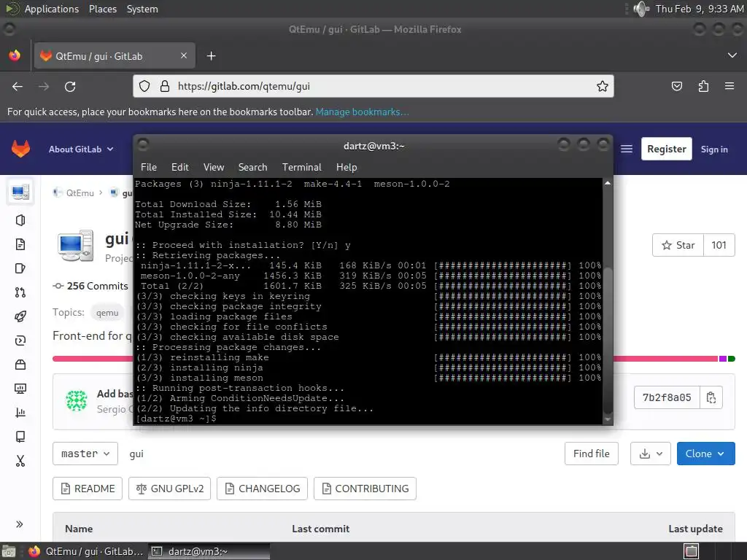
Task: Reload the page in Firefox
Action: [x=70, y=87]
